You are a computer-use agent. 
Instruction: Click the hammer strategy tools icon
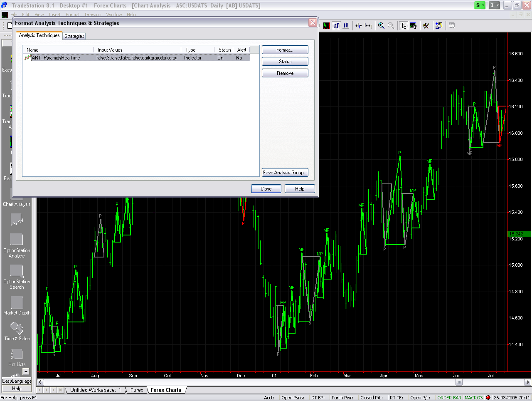pyautogui.click(x=426, y=26)
